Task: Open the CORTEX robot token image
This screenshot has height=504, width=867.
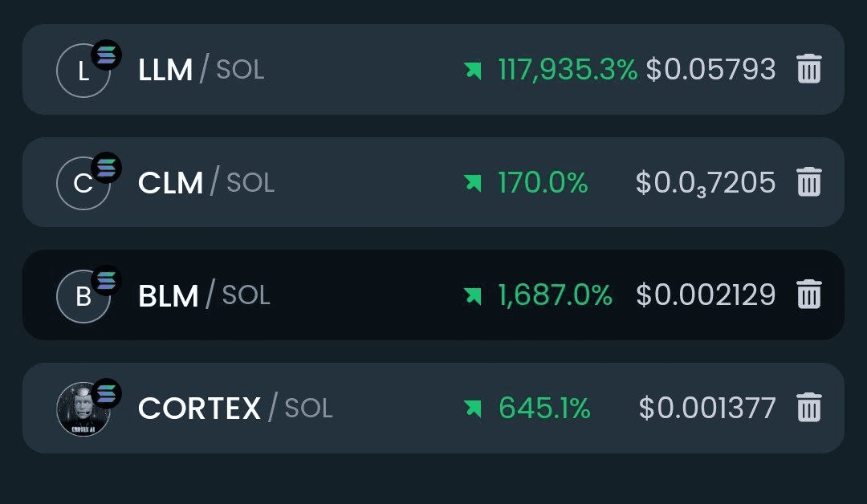Action: [83, 409]
